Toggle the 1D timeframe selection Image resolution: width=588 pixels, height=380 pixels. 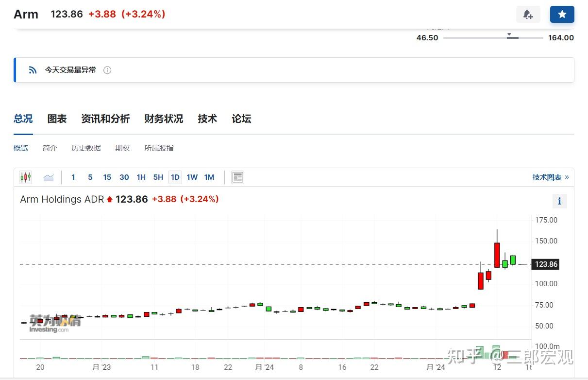[x=175, y=177]
